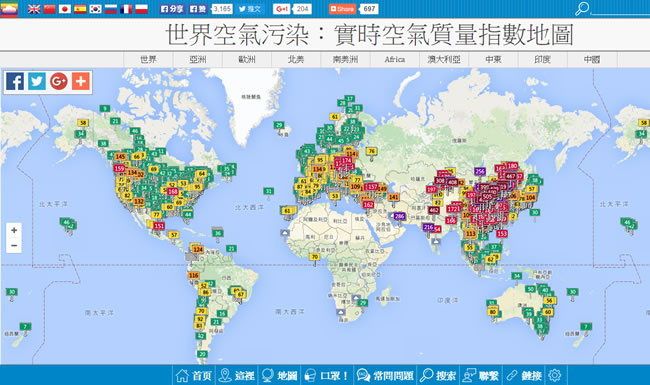Viewport: 650px width, 385px height.
Task: Open more sharing options plus icon
Action: [x=81, y=81]
